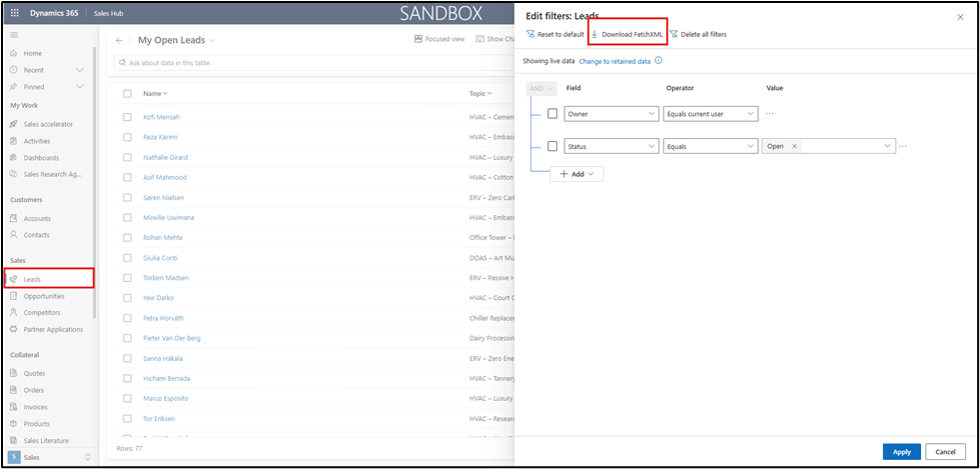Select the checkbox for Kofi Mensah
Screen dimensions: 980x469
tap(128, 117)
